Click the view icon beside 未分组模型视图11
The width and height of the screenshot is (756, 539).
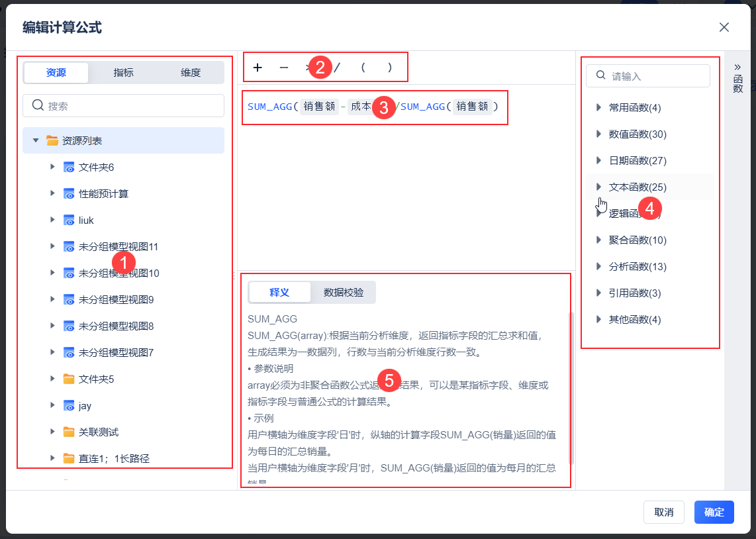pyautogui.click(x=69, y=247)
